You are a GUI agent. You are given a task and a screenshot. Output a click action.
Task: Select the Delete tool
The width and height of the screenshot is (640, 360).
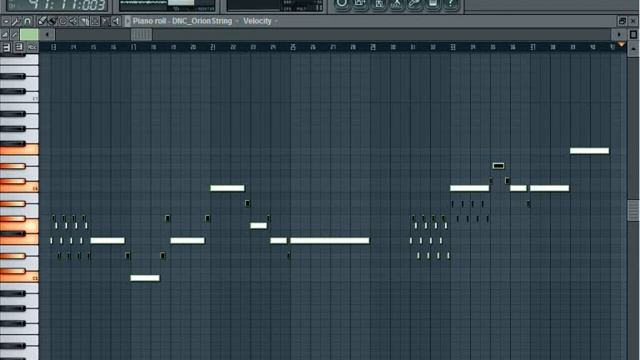coord(63,21)
